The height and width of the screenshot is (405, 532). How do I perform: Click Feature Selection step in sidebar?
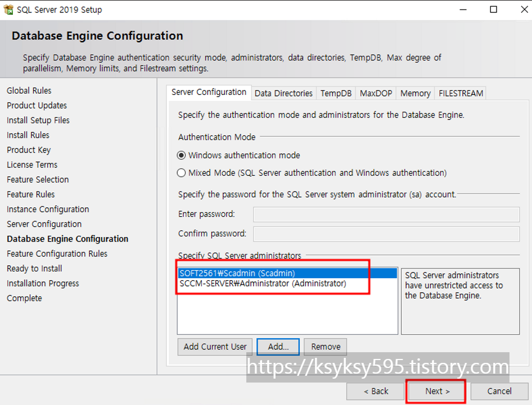coord(38,180)
